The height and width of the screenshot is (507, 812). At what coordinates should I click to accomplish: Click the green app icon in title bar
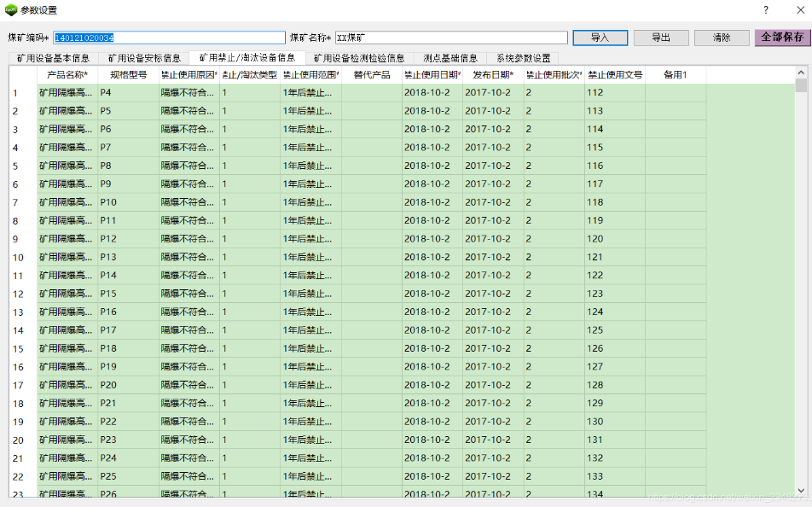pyautogui.click(x=10, y=10)
